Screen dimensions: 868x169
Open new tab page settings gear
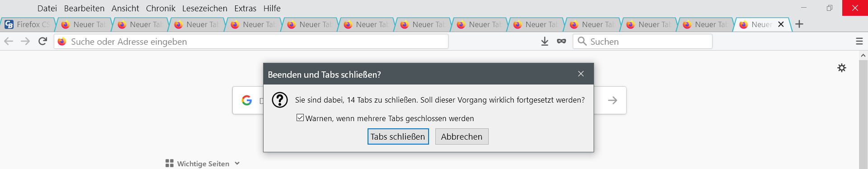(842, 68)
